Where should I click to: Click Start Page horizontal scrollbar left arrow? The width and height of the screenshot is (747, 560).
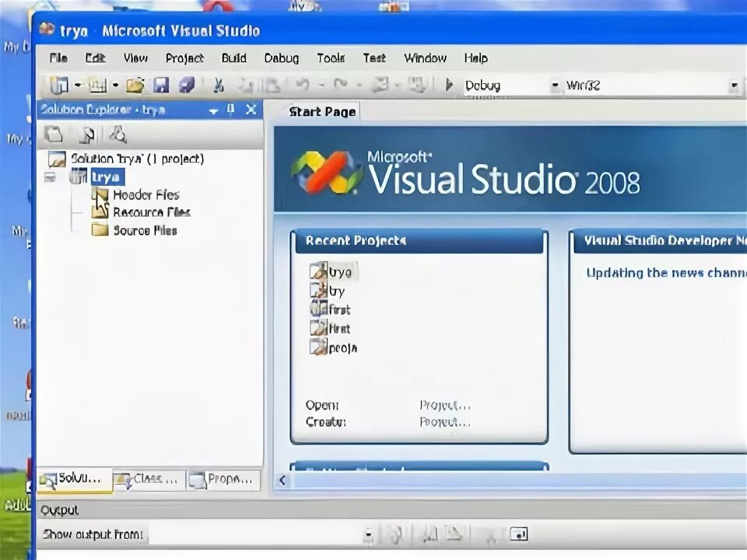point(282,480)
